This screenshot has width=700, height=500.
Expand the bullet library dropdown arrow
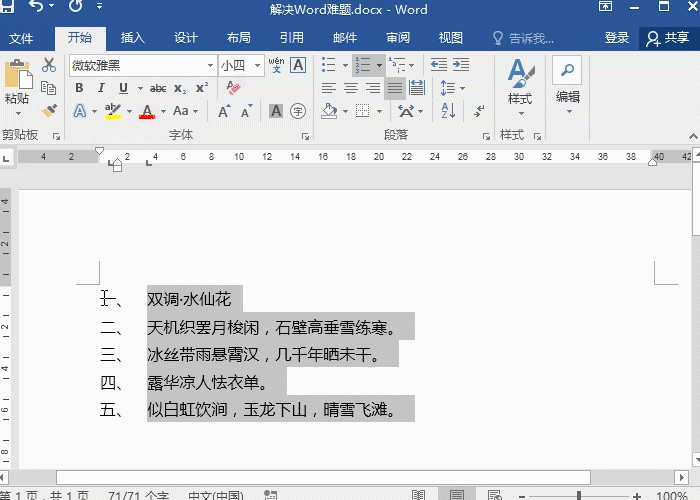point(345,66)
